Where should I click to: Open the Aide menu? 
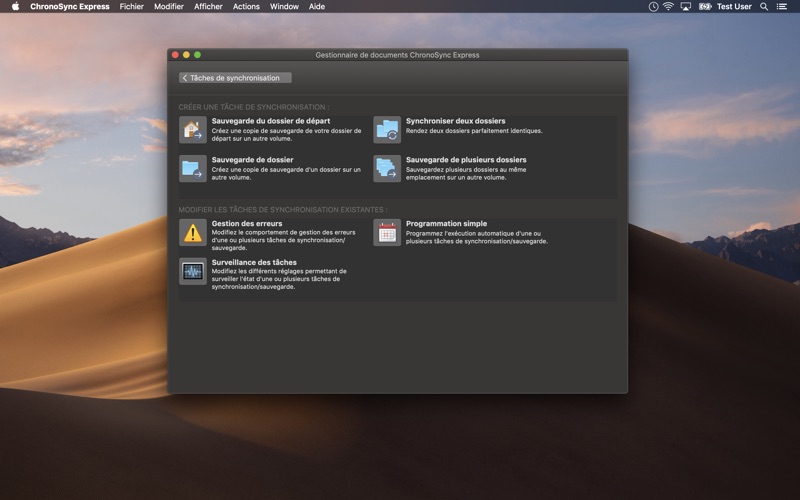[x=317, y=7]
